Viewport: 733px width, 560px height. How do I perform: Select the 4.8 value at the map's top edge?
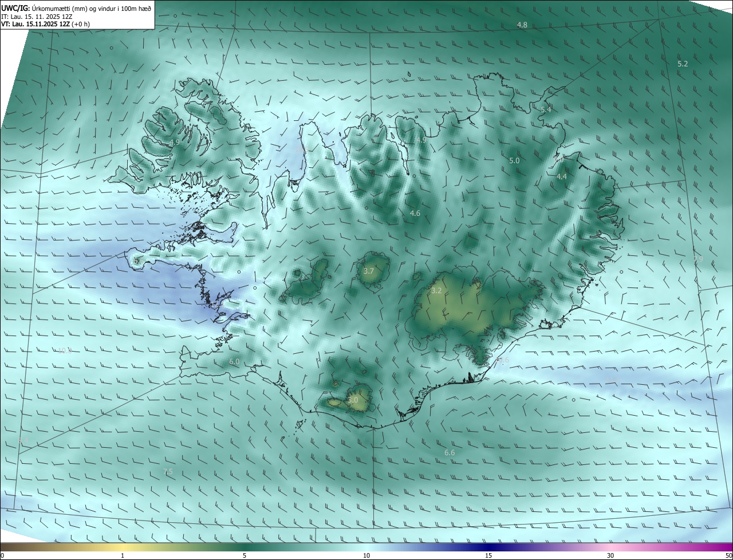[522, 25]
